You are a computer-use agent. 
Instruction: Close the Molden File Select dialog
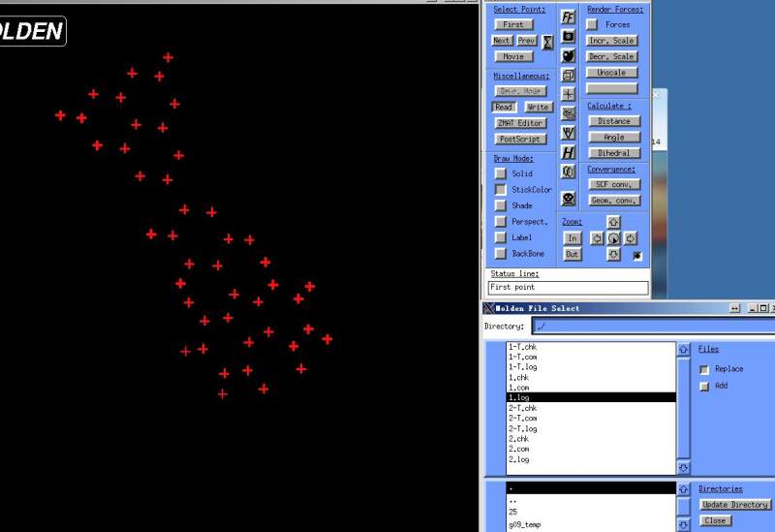tap(715, 520)
